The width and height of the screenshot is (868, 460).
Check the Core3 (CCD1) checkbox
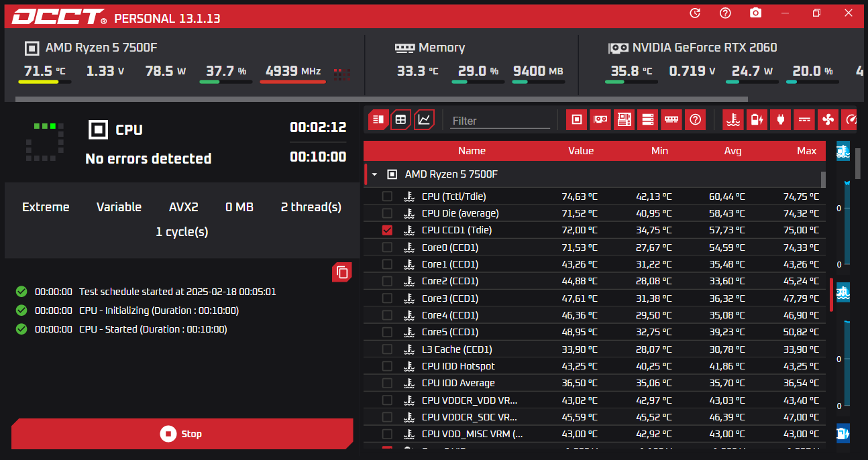coord(387,298)
